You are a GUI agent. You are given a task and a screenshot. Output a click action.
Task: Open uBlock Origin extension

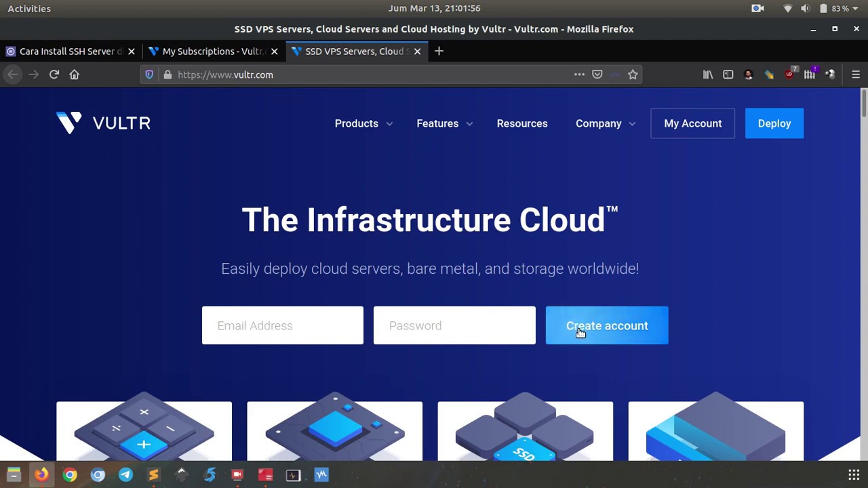click(789, 75)
